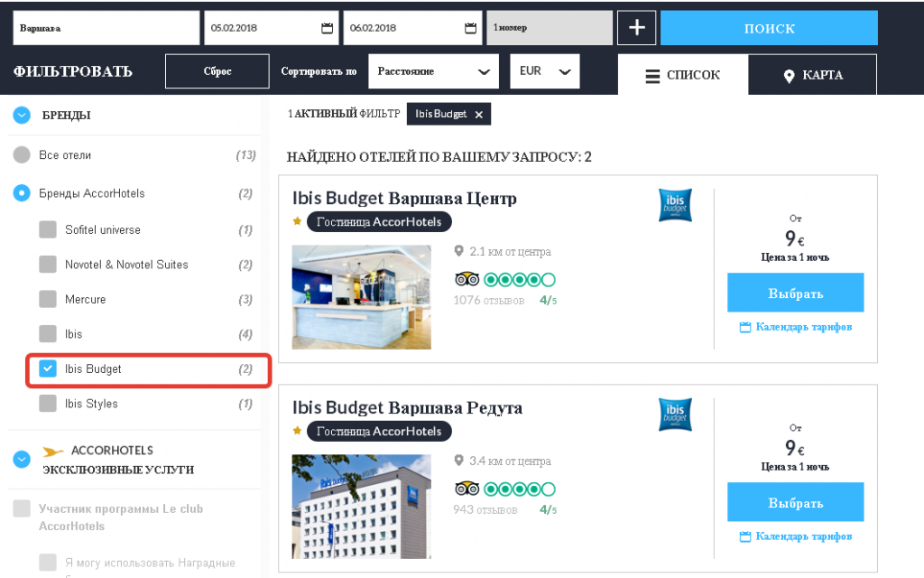
Task: Click AccorHotels bird logo in sidebar
Action: pyautogui.click(x=52, y=452)
